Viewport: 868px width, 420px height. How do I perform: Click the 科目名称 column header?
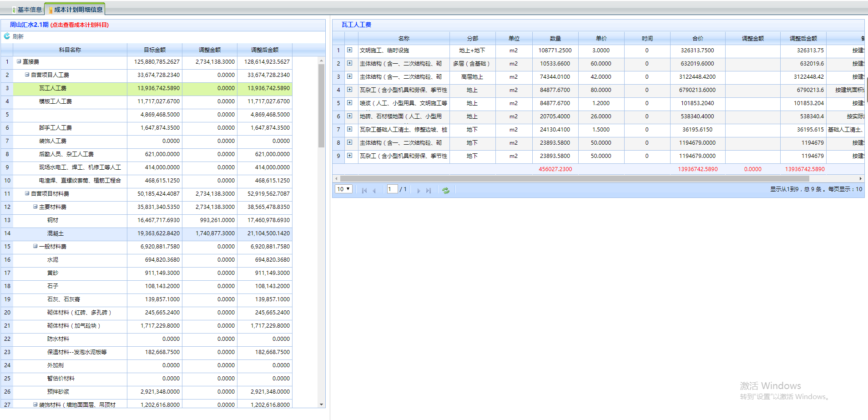coord(70,50)
